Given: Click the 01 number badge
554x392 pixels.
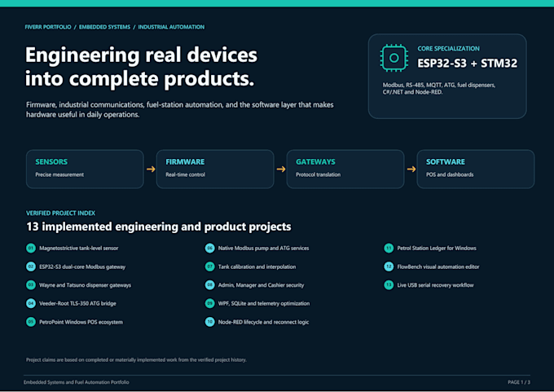Looking at the screenshot, I should coord(31,248).
